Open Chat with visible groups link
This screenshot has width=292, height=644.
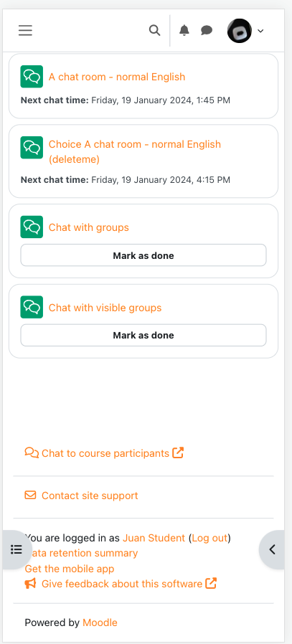pos(105,308)
